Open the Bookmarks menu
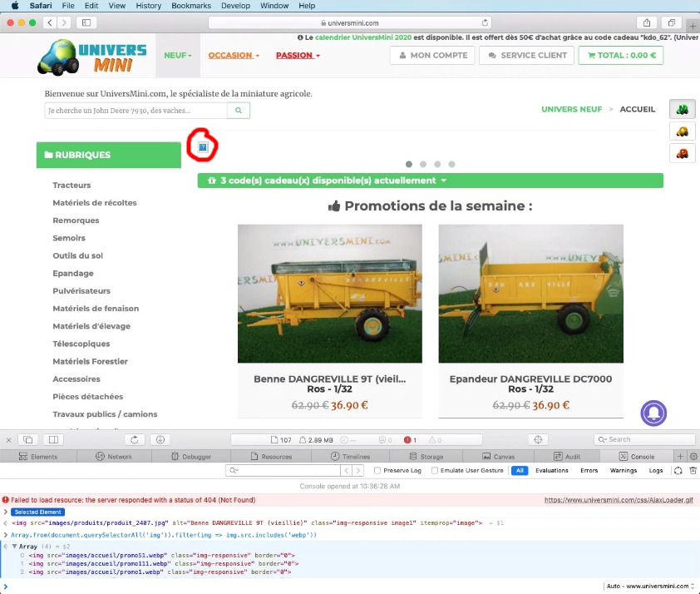Viewport: 700px width, 594px height. [x=191, y=5]
